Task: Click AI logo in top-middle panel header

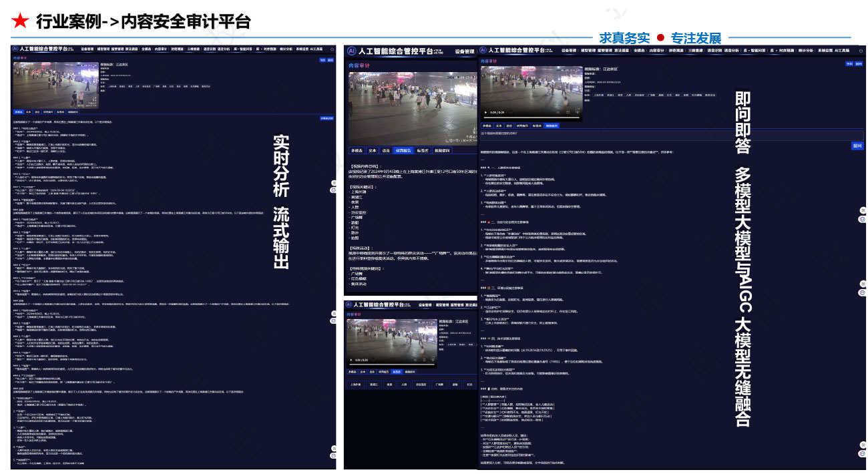Action: (x=352, y=51)
